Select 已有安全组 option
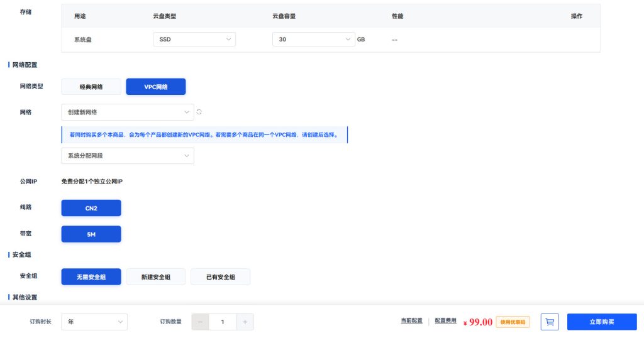Image resolution: width=644 pixels, height=343 pixels. click(x=221, y=277)
